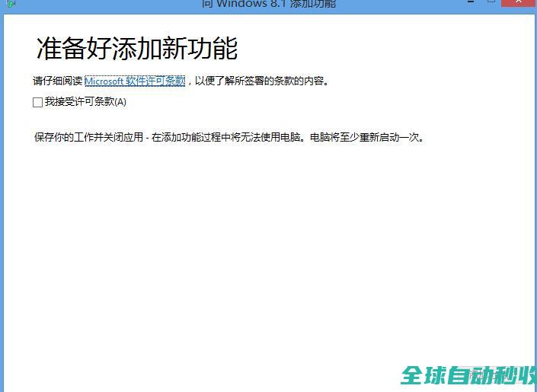Viewport: 537px width, 392px height.
Task: Click the 在添加功能过程中将无法使用电脑 sentence
Action: coord(228,138)
